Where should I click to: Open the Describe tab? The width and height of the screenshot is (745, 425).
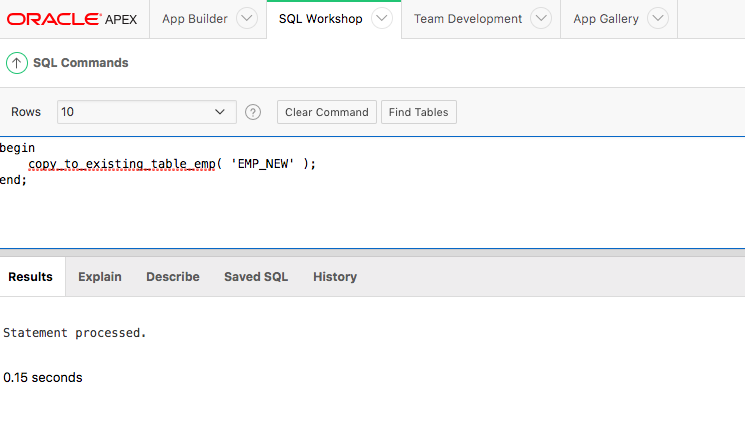[x=173, y=277]
